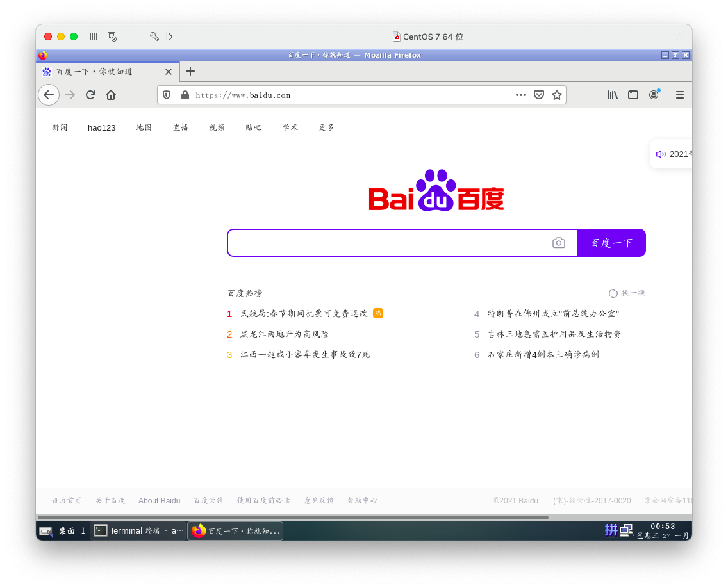
Task: Click 意见反馈 feedback link
Action: (x=318, y=501)
